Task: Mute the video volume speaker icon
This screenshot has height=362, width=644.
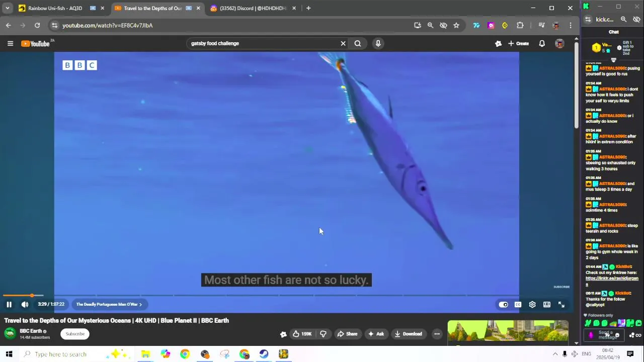Action: pos(25,304)
